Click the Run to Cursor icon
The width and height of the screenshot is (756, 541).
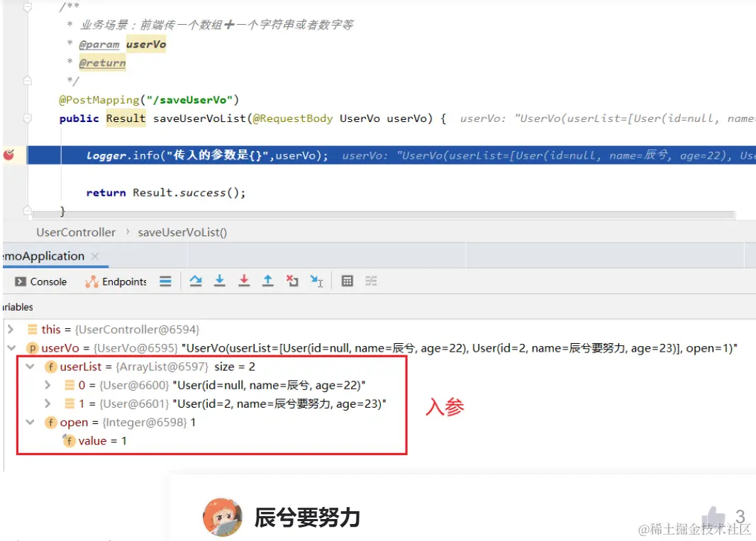pyautogui.click(x=317, y=281)
